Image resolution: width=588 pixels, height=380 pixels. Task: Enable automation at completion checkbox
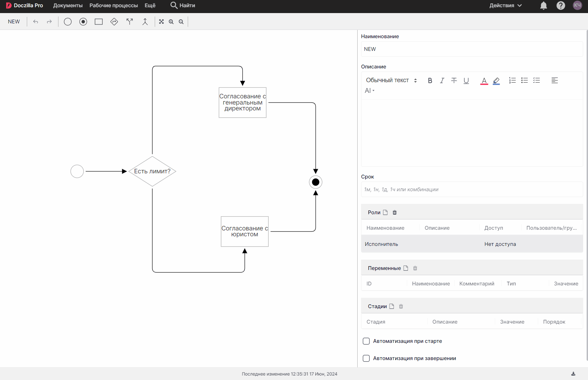tap(366, 358)
